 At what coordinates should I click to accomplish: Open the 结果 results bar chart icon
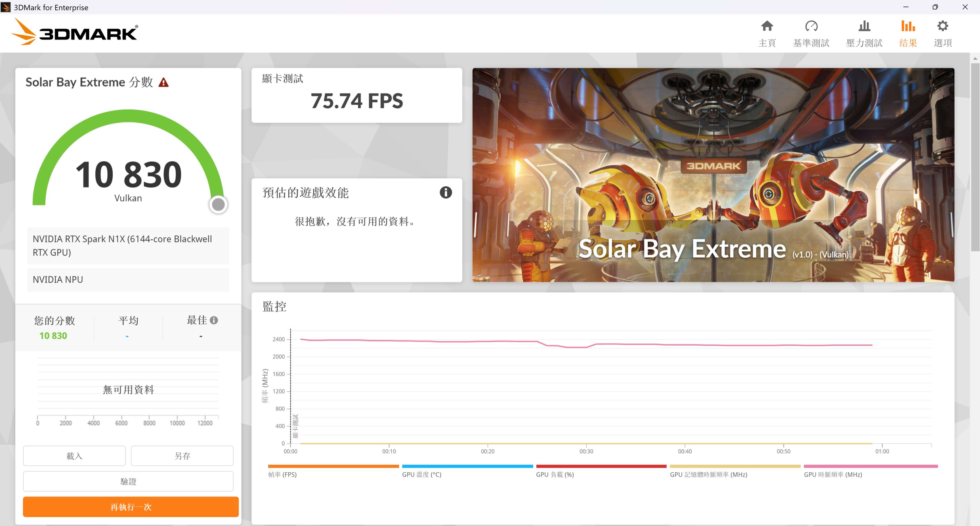(908, 26)
